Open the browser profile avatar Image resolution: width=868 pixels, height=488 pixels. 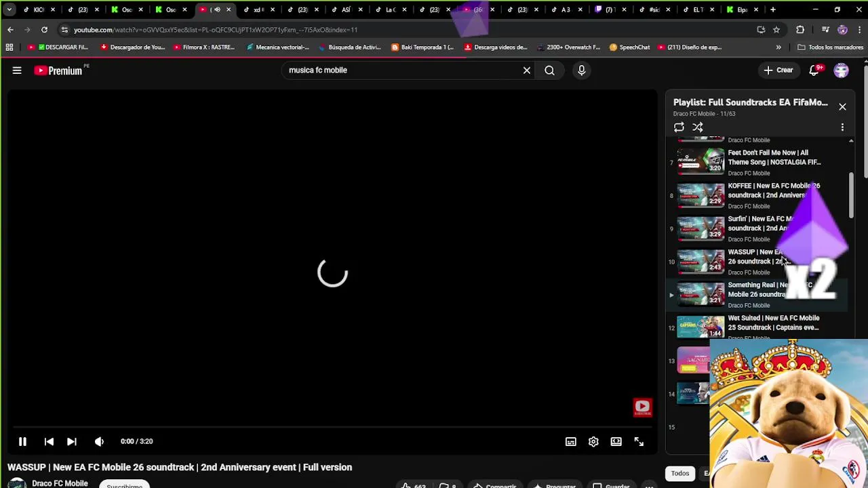click(x=842, y=30)
